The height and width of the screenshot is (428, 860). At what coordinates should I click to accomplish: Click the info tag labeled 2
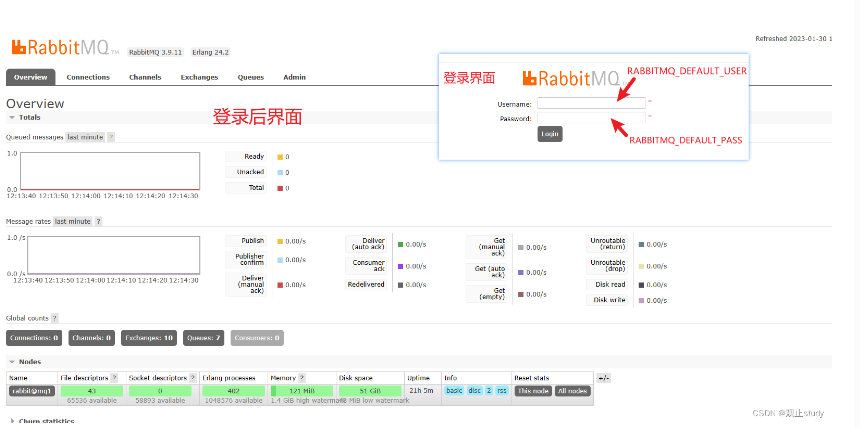coord(489,391)
